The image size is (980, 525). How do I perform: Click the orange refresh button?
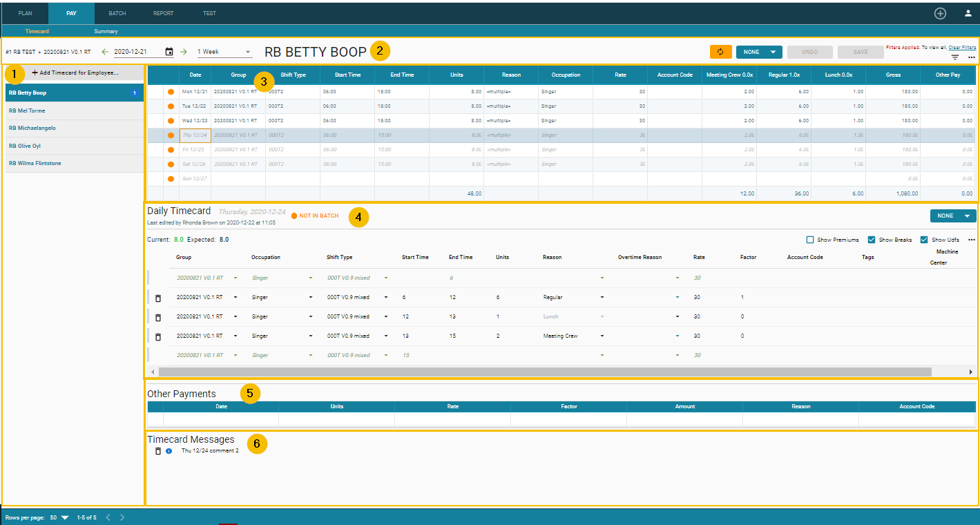[x=720, y=52]
